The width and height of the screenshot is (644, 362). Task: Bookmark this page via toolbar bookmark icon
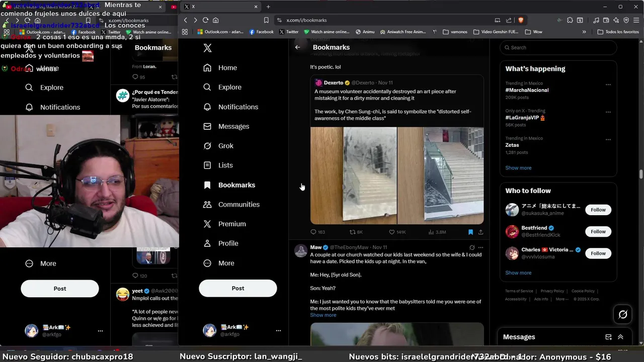(x=266, y=20)
